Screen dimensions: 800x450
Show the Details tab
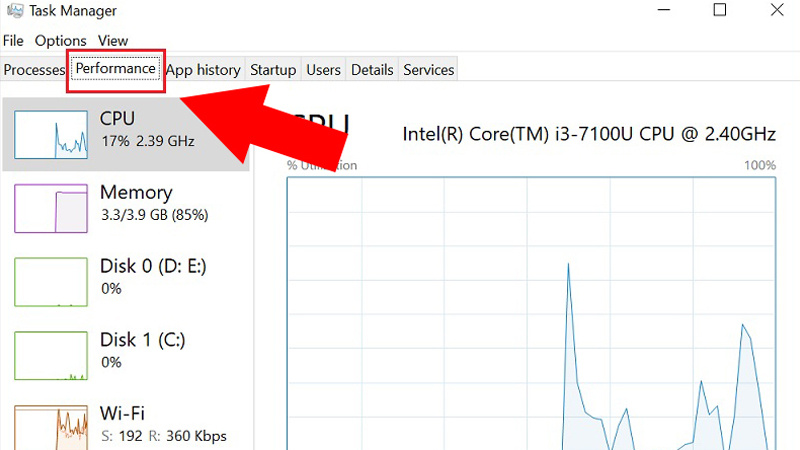(372, 70)
